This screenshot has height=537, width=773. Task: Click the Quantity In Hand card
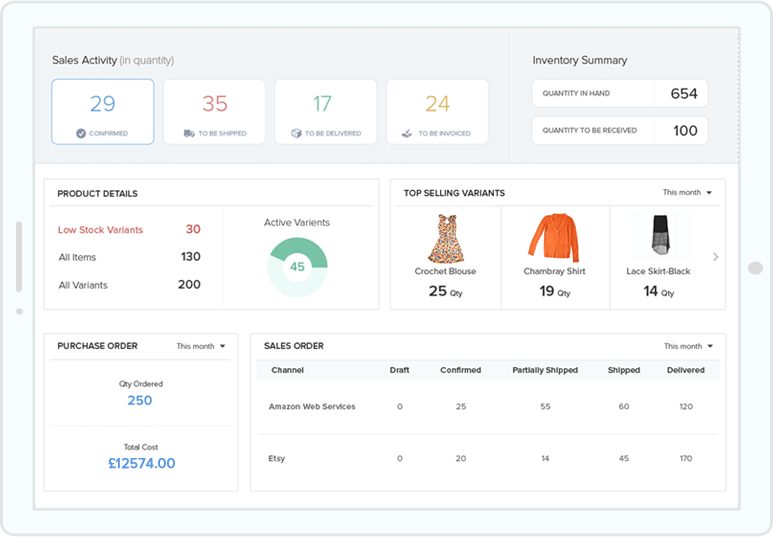point(619,94)
